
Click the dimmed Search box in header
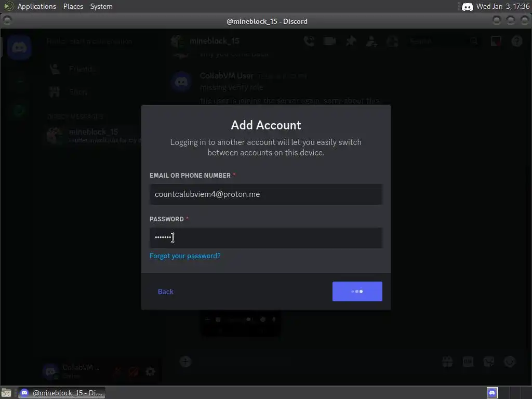[x=444, y=42]
